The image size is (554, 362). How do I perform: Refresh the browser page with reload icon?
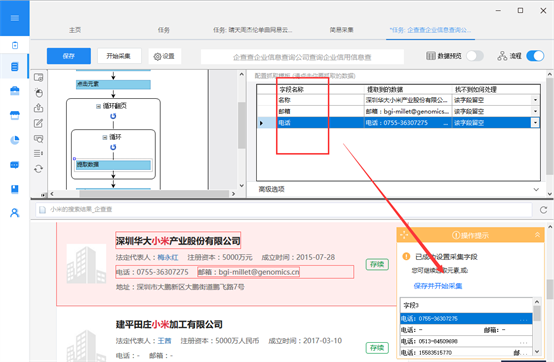tap(543, 210)
